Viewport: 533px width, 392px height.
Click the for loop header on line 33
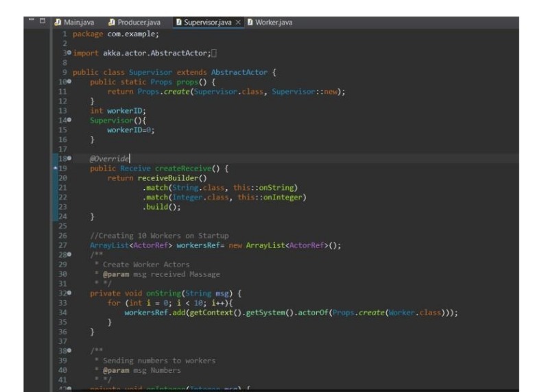[x=170, y=303]
